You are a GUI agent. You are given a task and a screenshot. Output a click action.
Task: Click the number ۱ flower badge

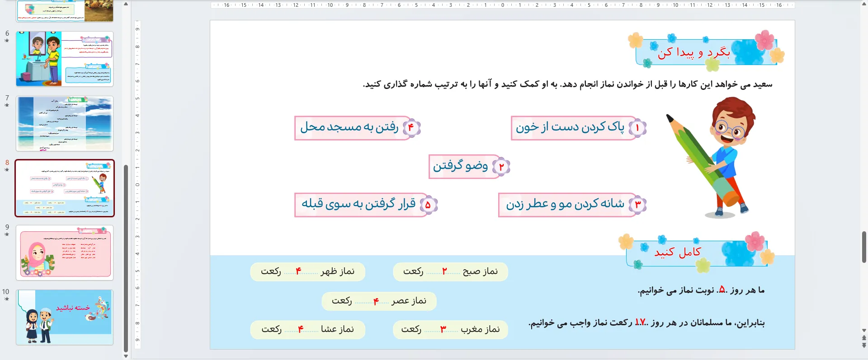[x=637, y=128]
